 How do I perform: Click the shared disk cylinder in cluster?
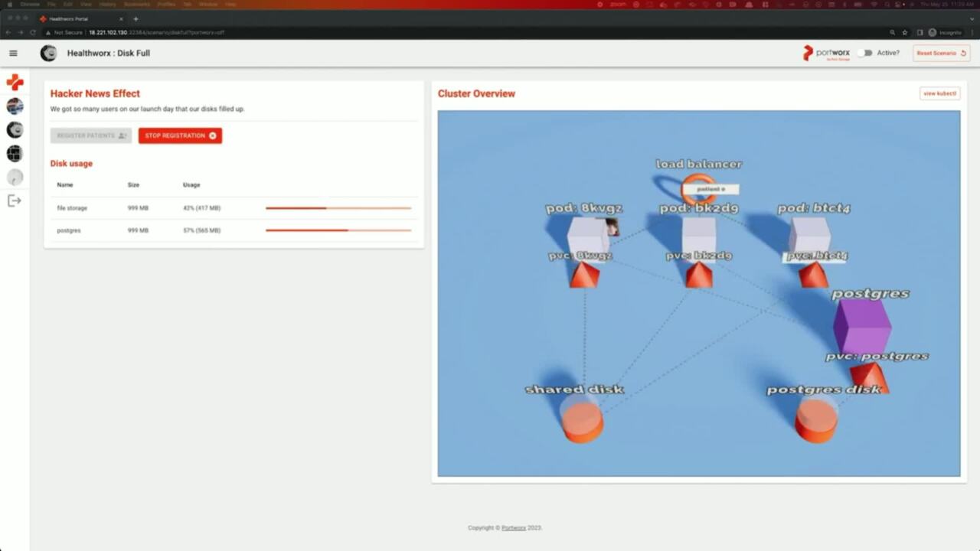(x=583, y=419)
